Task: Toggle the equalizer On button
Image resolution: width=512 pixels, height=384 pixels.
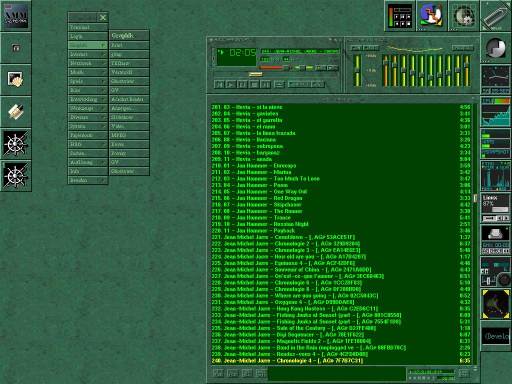Action: (356, 48)
